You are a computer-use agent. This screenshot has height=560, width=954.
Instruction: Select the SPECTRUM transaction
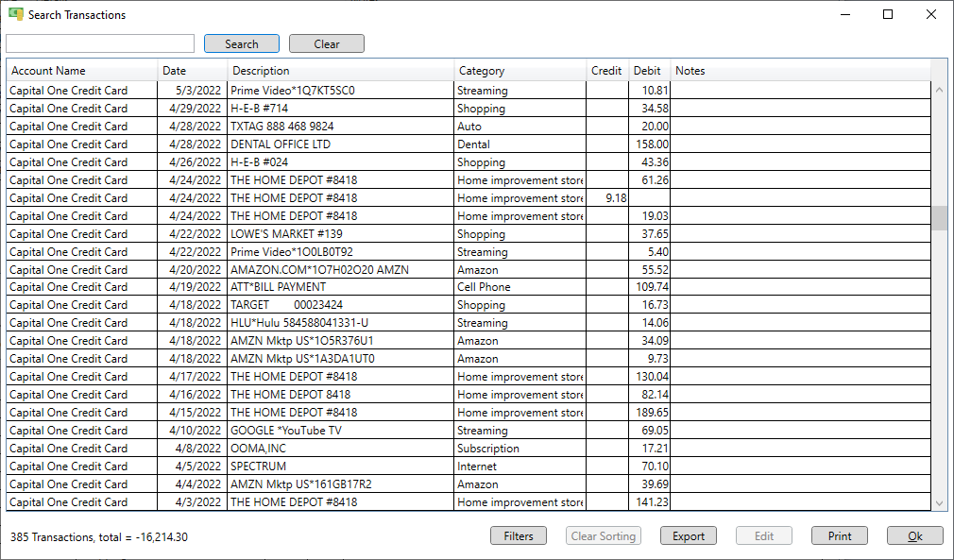[468, 467]
